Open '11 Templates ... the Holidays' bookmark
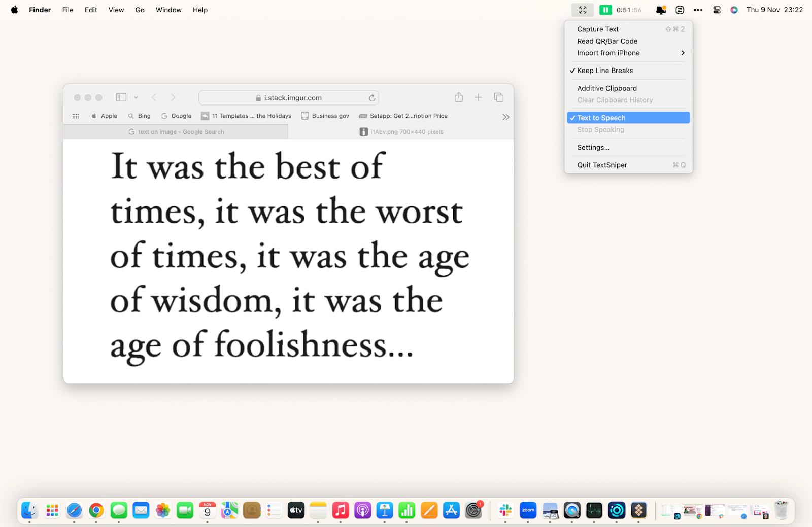The height and width of the screenshot is (527, 812). click(246, 116)
